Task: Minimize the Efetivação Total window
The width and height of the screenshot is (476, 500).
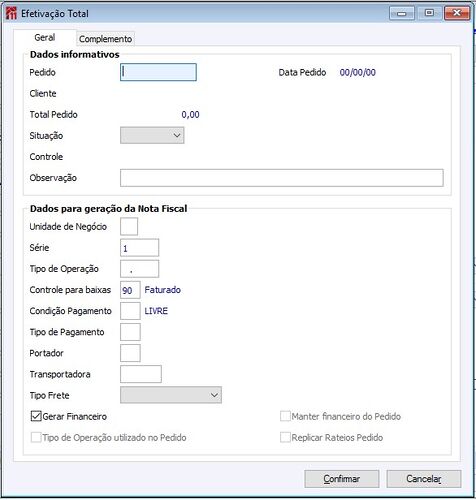Action: pyautogui.click(x=402, y=13)
